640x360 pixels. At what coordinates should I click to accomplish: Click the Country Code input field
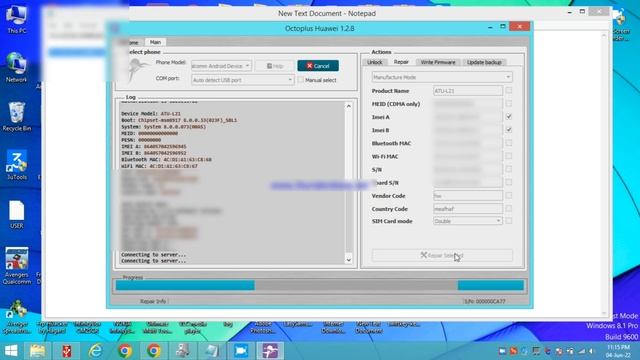[x=468, y=209]
